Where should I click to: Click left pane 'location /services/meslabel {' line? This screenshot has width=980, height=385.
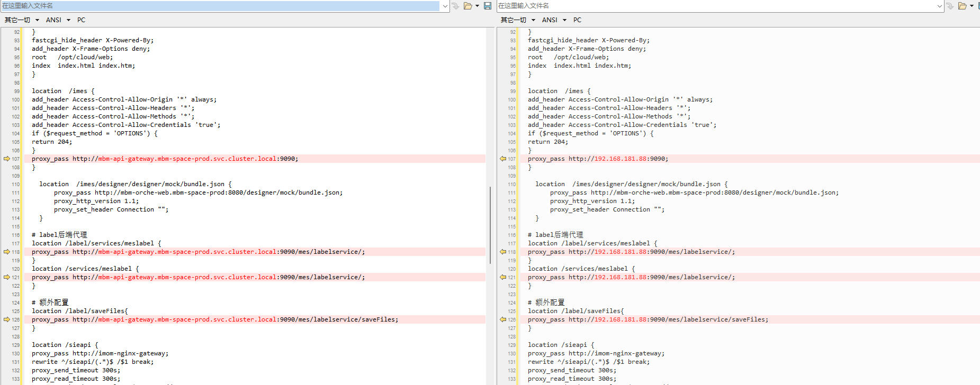point(85,269)
